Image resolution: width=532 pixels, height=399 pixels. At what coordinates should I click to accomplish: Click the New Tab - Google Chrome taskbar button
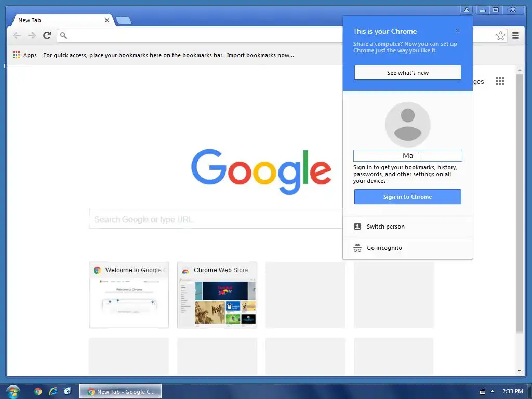point(121,392)
